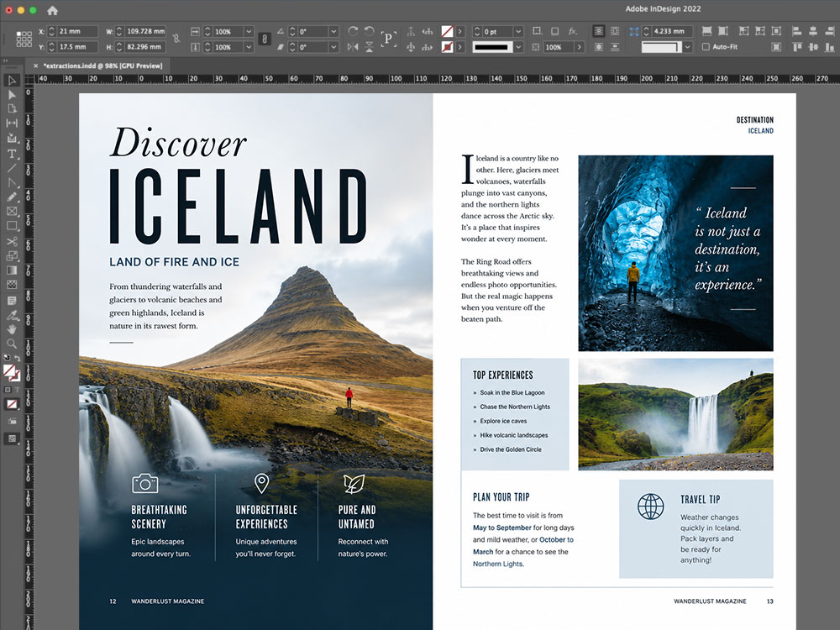The image size is (840, 630).
Task: Click the Width field 109.728 mm
Action: 144,32
